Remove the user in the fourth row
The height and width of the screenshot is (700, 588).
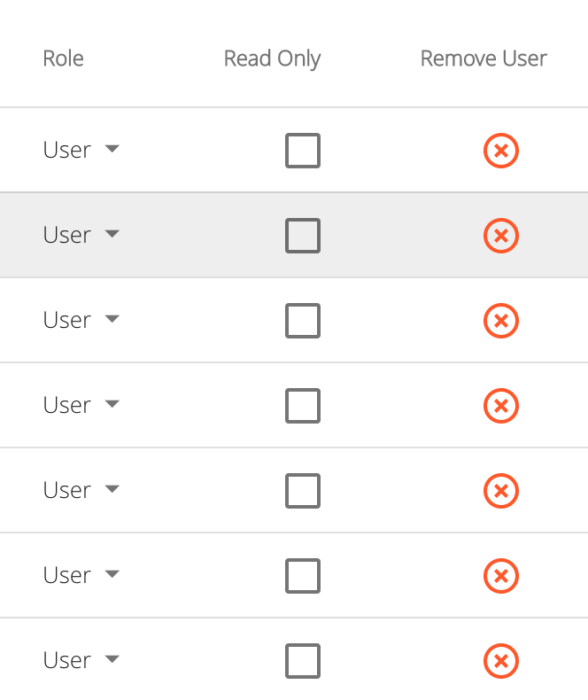coord(501,406)
